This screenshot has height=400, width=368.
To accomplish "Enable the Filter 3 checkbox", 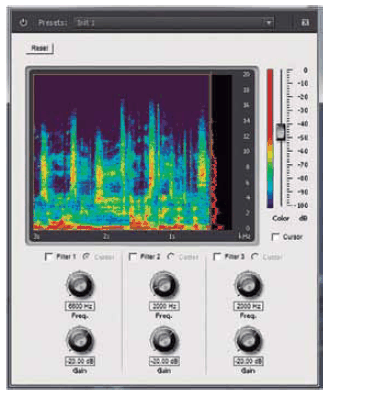I will point(217,257).
